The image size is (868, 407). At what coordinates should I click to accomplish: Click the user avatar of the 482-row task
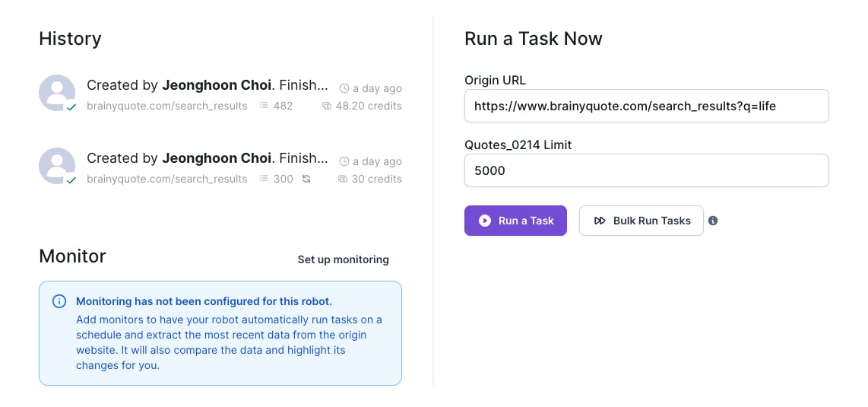click(x=57, y=93)
